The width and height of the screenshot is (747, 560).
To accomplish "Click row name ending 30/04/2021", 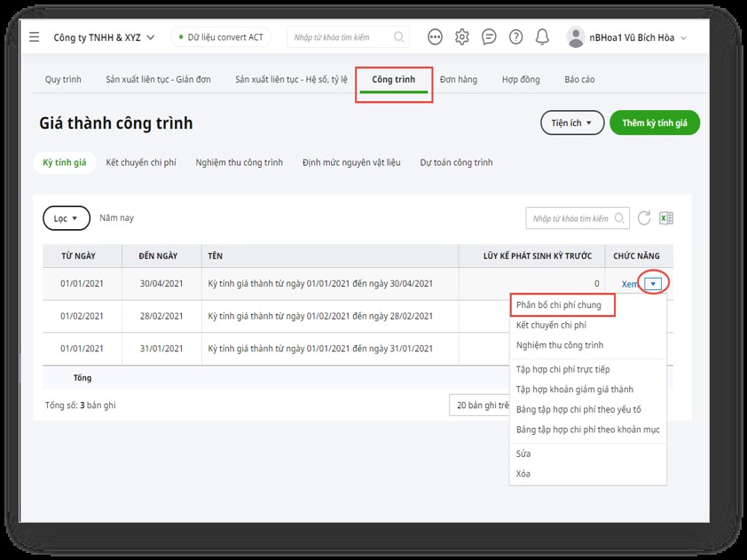I will (320, 284).
